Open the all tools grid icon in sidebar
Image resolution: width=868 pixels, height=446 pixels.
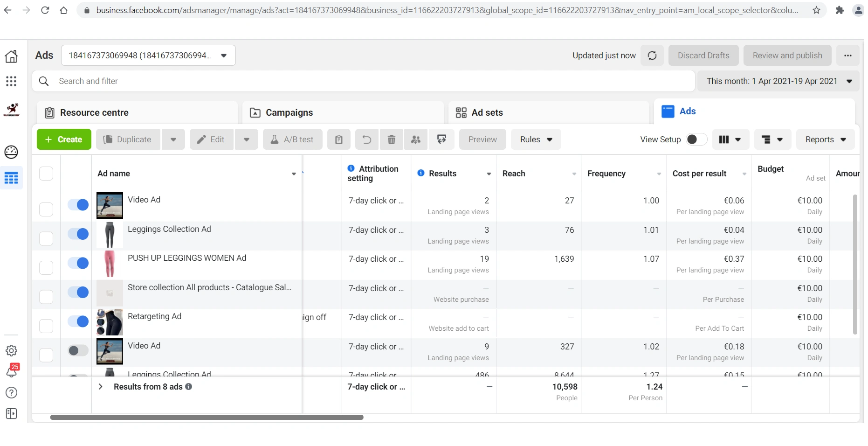11,82
